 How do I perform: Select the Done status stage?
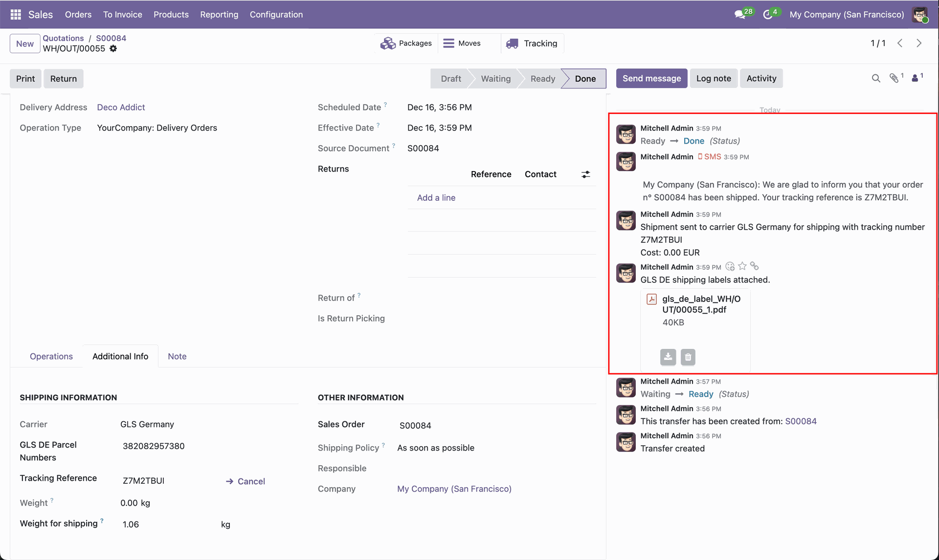[x=585, y=79]
